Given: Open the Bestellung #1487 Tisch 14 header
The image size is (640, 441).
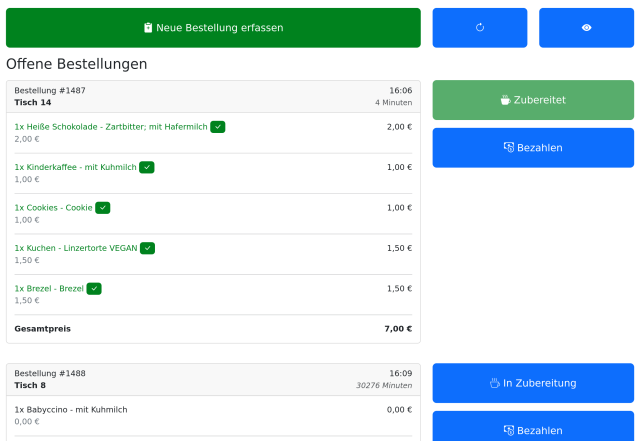Looking at the screenshot, I should tap(213, 96).
